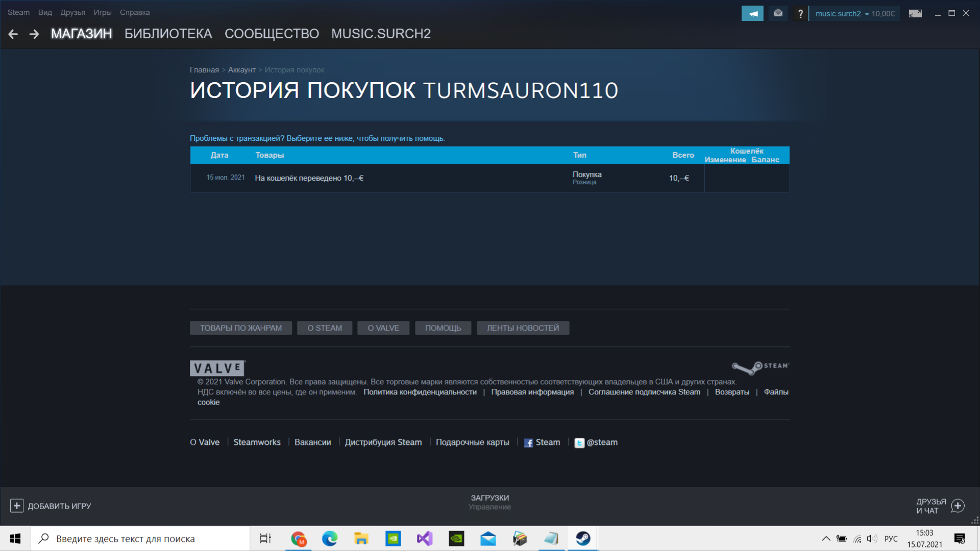Go to Аккаунт breadcrumb link
The height and width of the screenshot is (551, 980).
pos(241,70)
